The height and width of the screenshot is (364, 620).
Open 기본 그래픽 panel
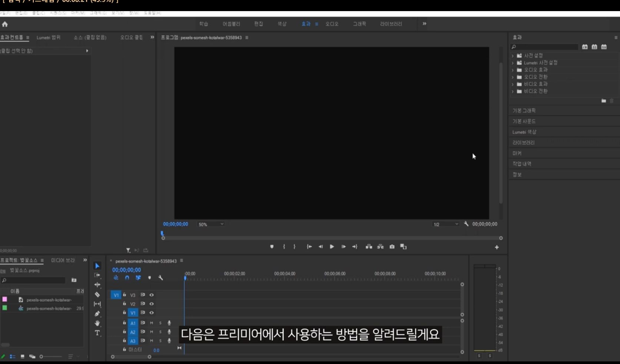524,111
